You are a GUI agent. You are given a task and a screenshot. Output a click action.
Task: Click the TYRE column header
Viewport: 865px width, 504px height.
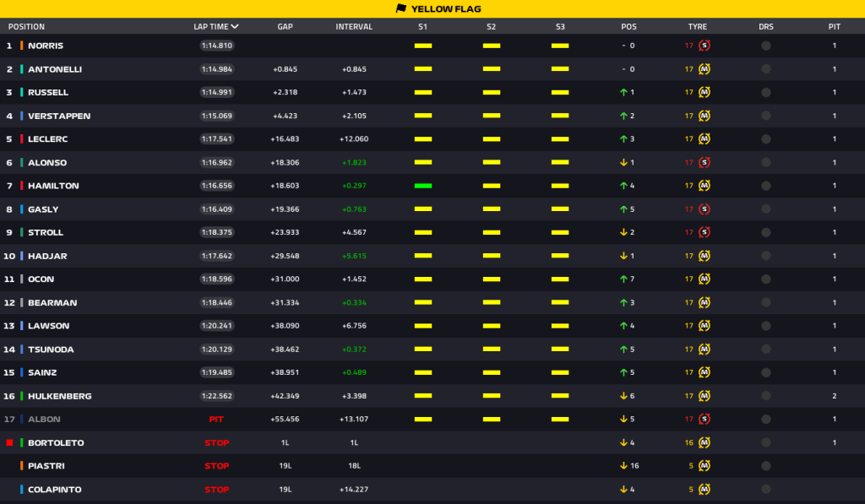tap(697, 26)
